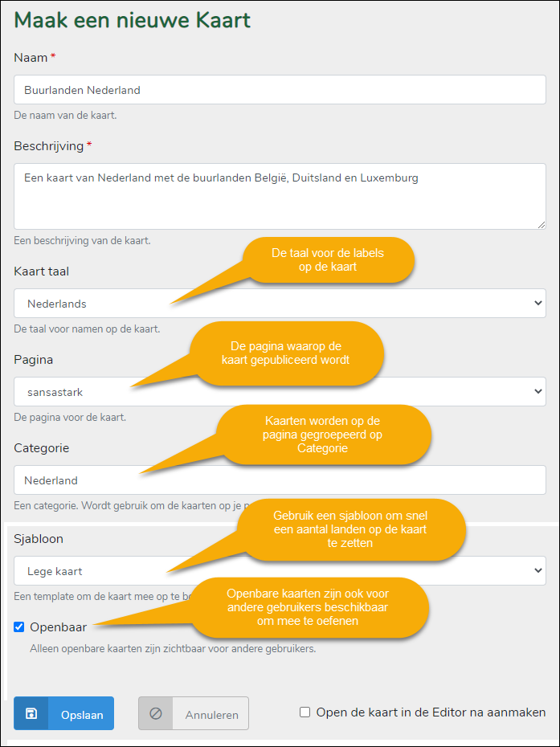Click the Categorie input containing Nederland
Viewport: 560px width, 747px height.
(x=280, y=480)
